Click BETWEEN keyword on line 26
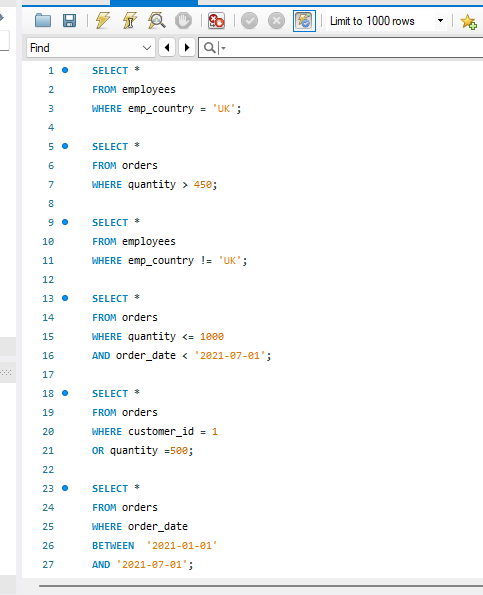This screenshot has width=483, height=595. tap(113, 545)
